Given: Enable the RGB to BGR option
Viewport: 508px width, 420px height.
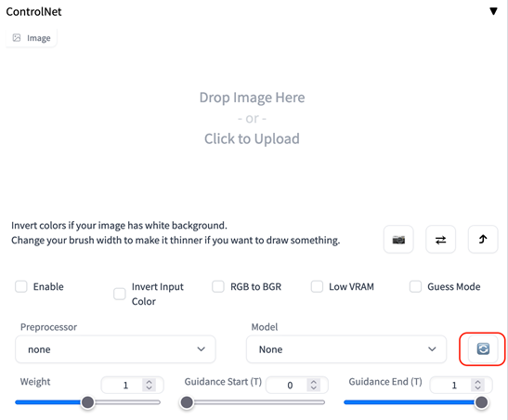Looking at the screenshot, I should pyautogui.click(x=218, y=286).
